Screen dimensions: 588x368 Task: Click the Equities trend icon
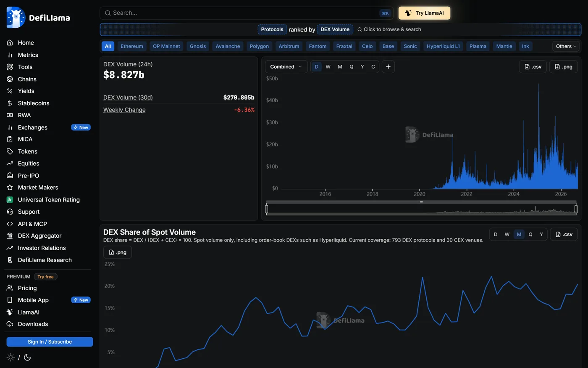[x=10, y=164]
